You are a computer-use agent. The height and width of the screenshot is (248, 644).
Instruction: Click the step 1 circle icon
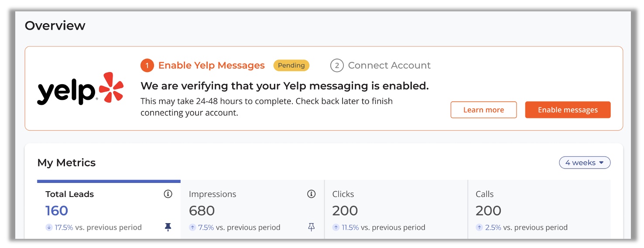tap(147, 65)
